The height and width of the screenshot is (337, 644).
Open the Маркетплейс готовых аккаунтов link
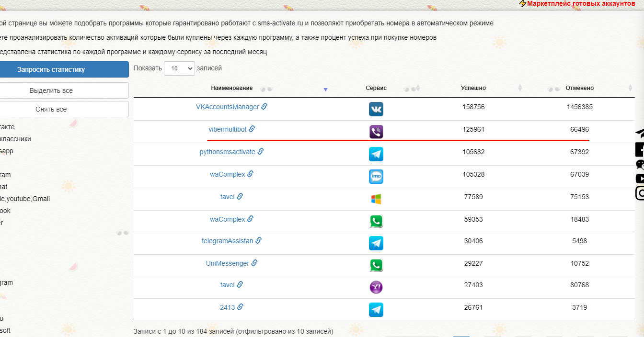click(581, 3)
